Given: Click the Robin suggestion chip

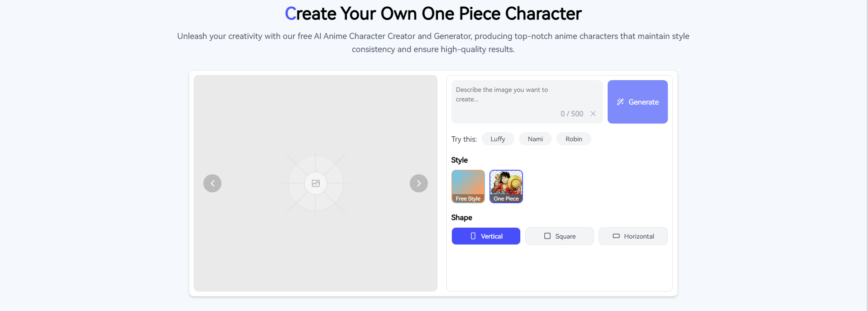Looking at the screenshot, I should (573, 139).
